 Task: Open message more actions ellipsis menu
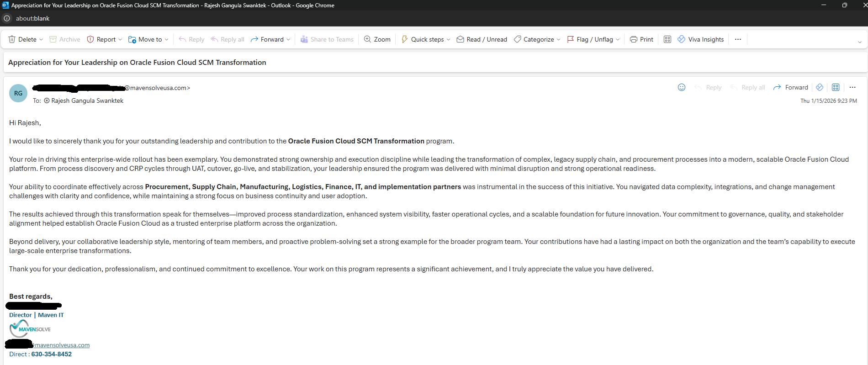(852, 87)
